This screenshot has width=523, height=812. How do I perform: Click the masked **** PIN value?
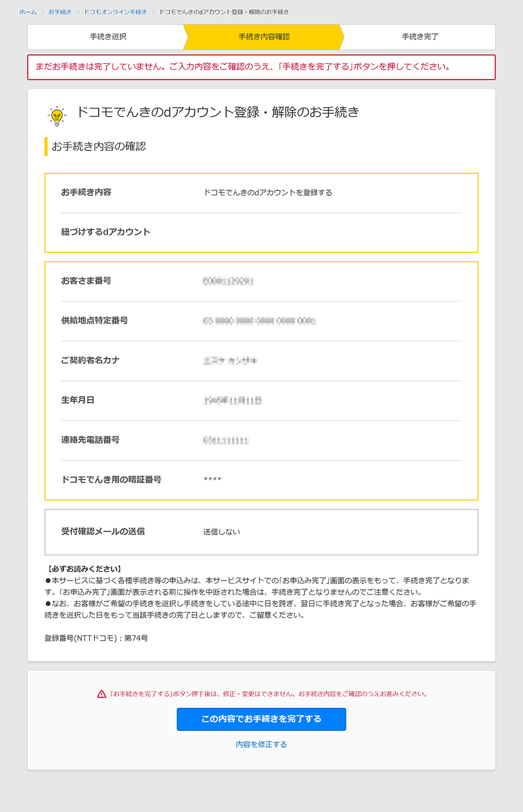click(x=212, y=480)
